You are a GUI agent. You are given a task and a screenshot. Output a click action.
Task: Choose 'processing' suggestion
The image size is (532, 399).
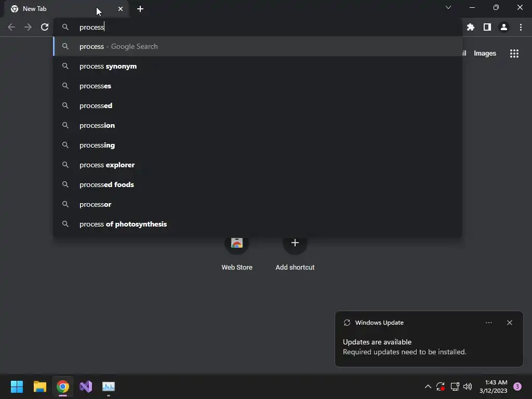pos(258,145)
